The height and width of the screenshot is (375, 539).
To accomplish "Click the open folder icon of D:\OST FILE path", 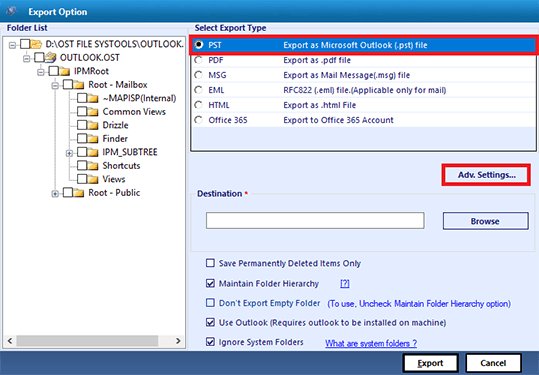I will [x=36, y=44].
